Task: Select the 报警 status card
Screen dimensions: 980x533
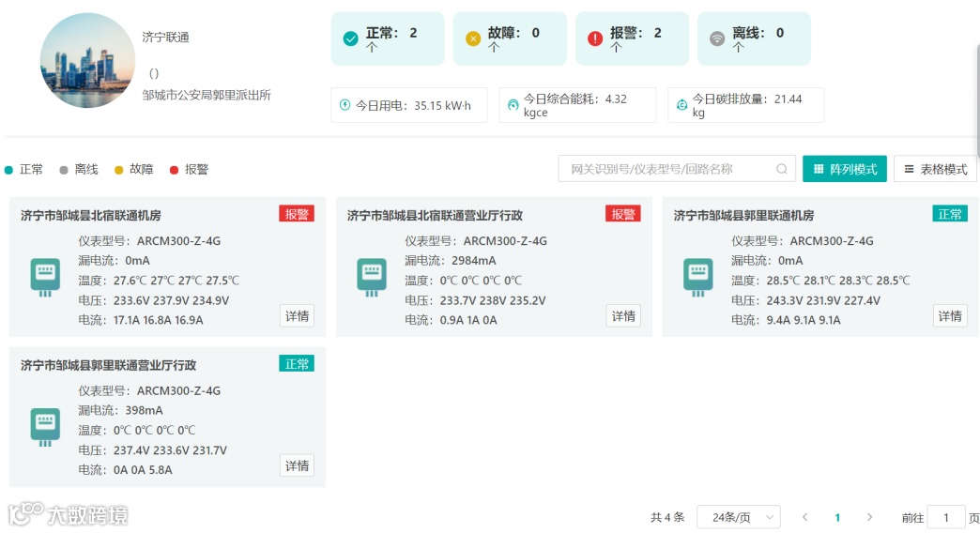Action: coord(632,38)
